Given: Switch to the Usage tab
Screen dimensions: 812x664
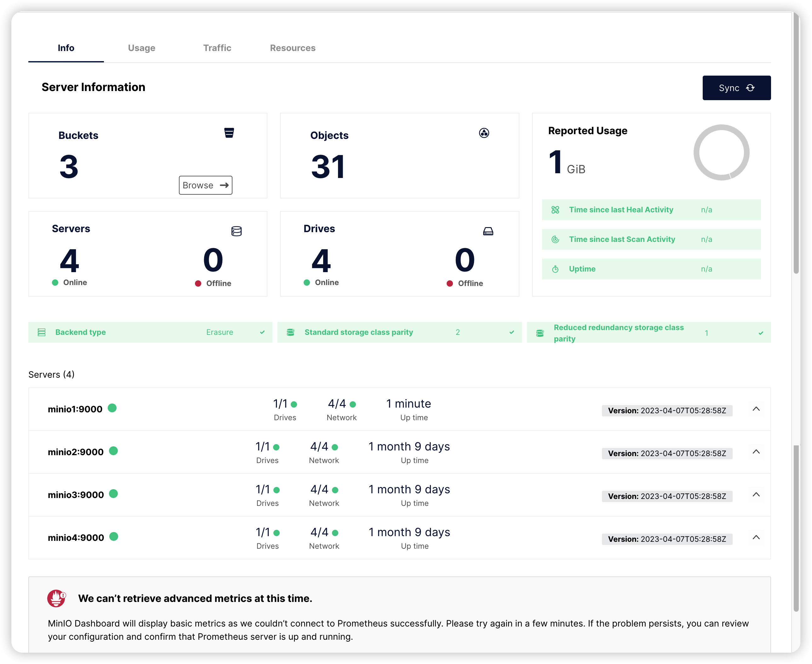Looking at the screenshot, I should pos(141,48).
